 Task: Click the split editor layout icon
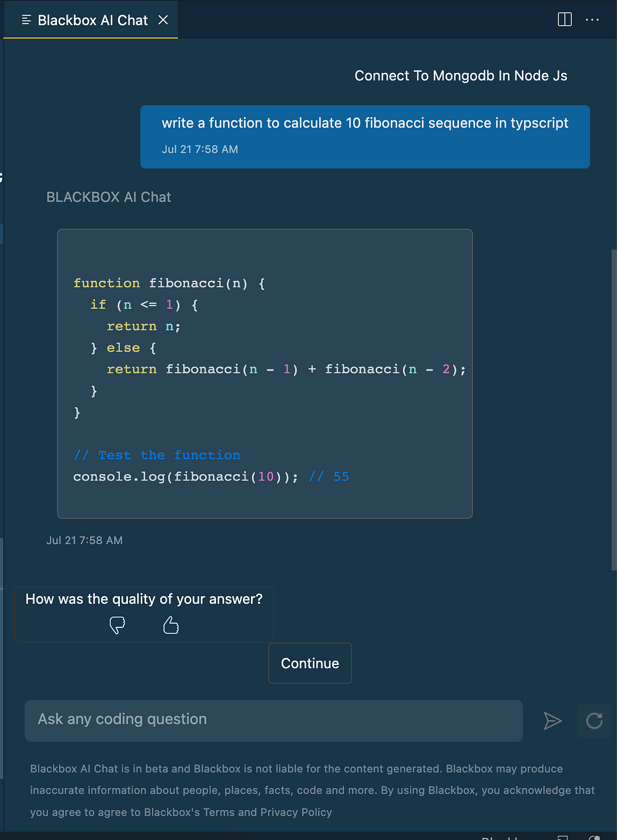565,19
